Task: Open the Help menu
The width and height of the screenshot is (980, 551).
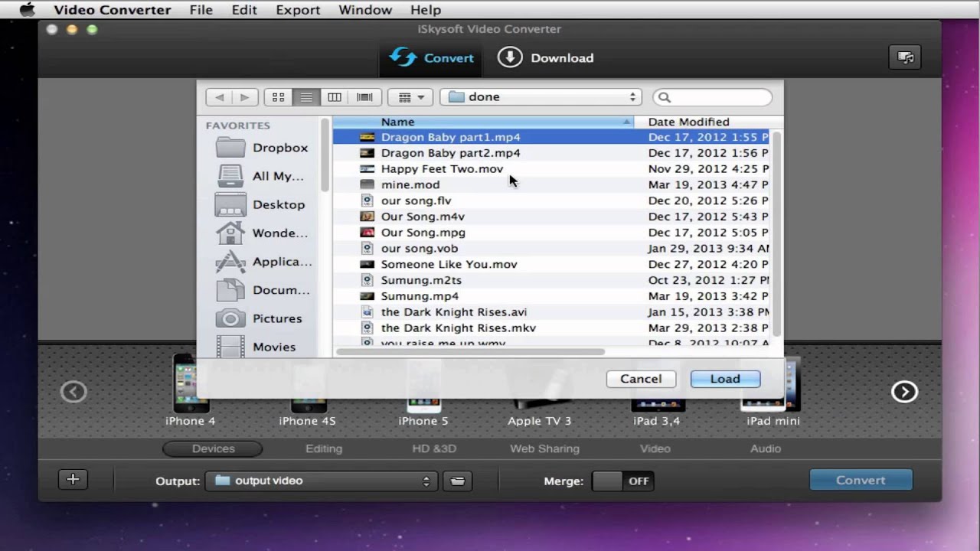Action: tap(426, 10)
